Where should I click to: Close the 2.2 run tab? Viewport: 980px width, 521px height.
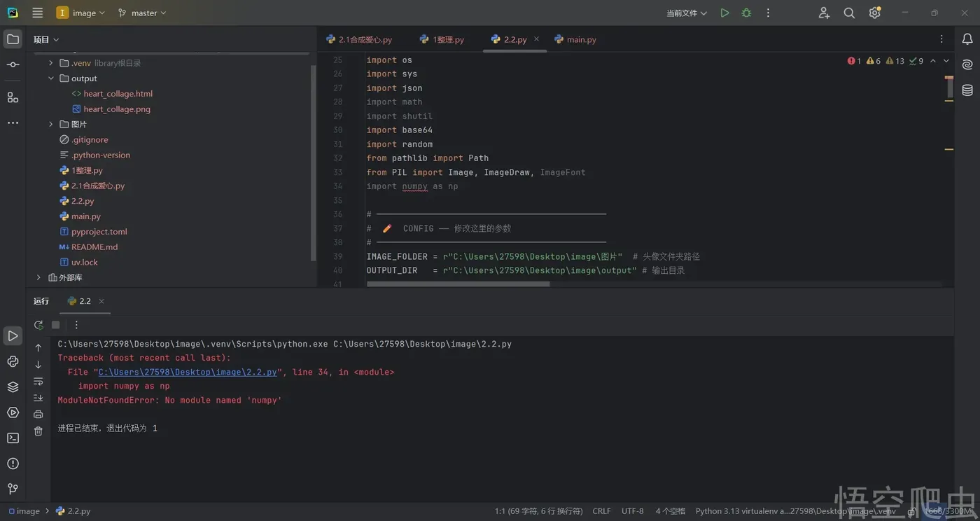point(101,301)
